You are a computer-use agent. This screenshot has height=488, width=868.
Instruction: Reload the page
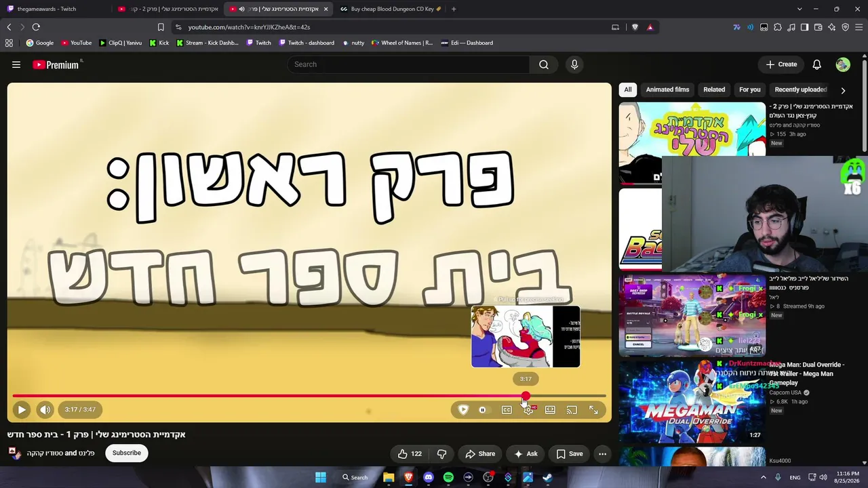point(36,27)
